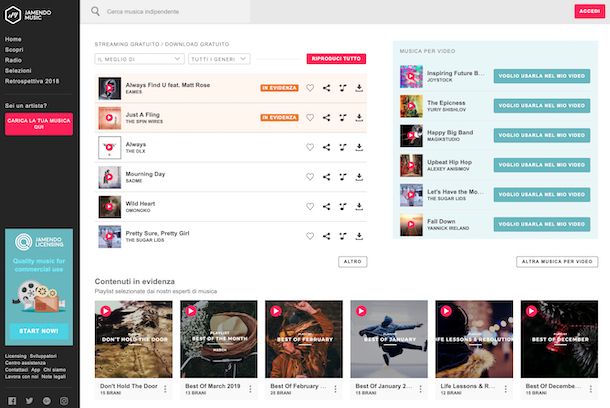Play the track Always by The DLX

109,147
